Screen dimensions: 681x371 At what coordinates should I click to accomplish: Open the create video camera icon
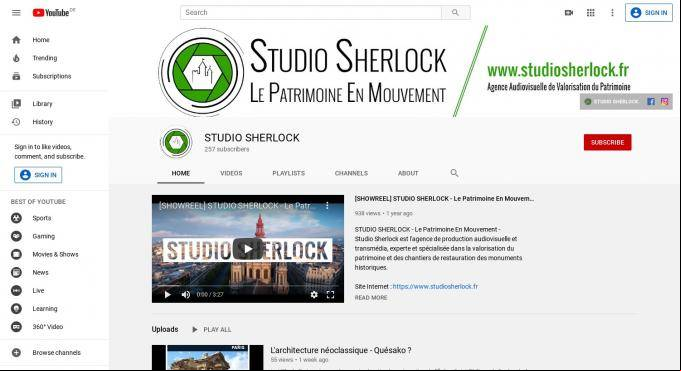[x=569, y=13]
